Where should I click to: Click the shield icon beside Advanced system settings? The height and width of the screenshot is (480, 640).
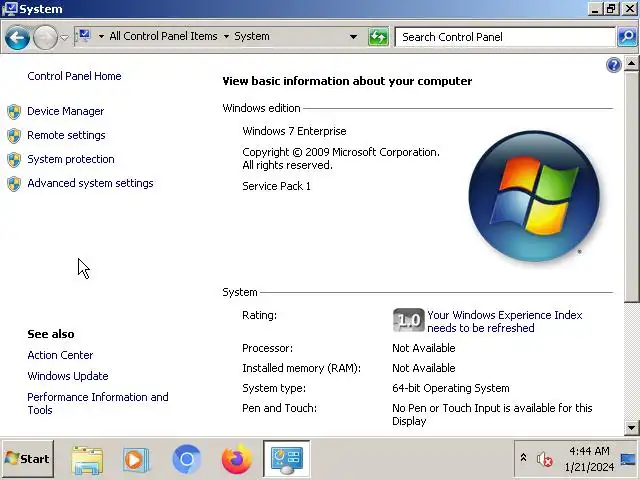[x=14, y=184]
